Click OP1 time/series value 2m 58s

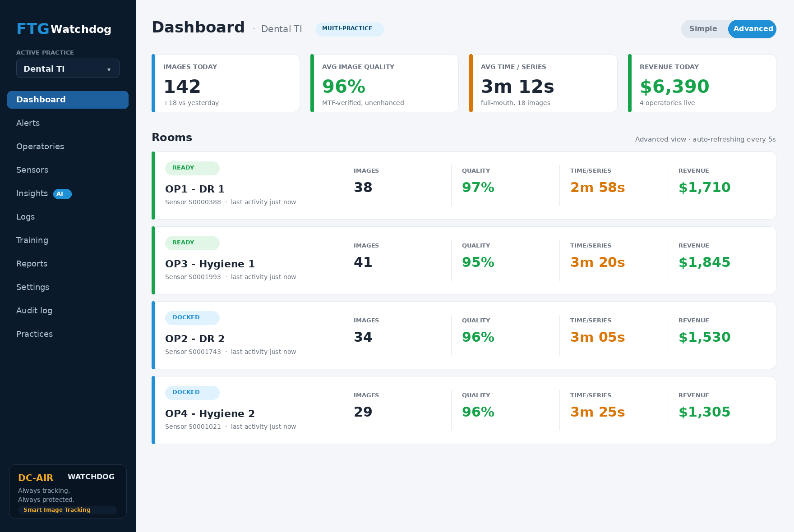[598, 188]
